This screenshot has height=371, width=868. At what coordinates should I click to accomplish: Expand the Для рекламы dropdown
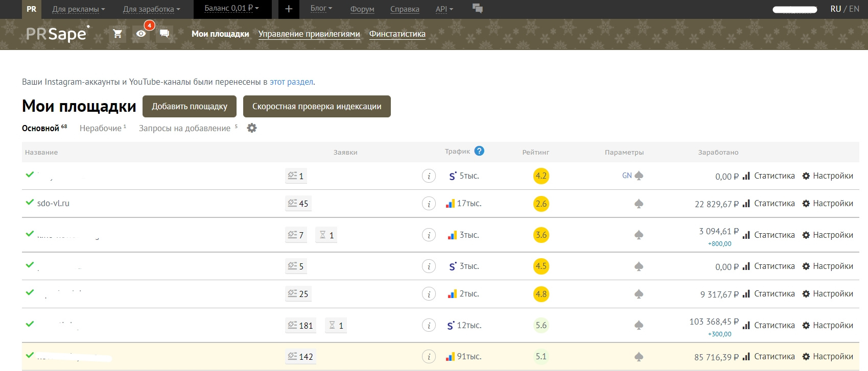tap(79, 9)
